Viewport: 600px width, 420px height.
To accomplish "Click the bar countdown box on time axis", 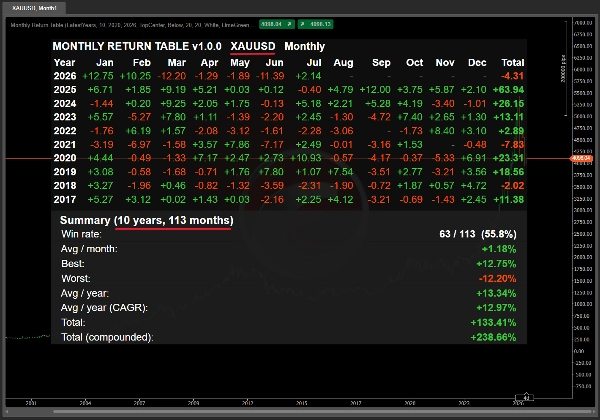I will [525, 397].
